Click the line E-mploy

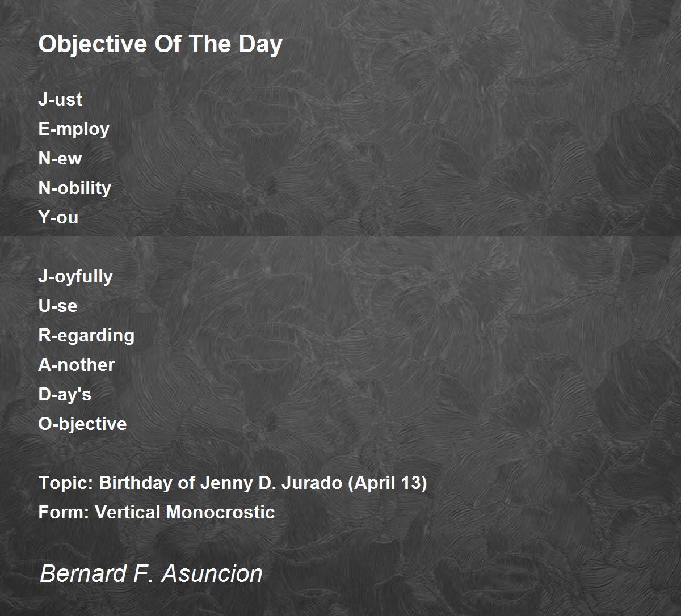point(74,130)
